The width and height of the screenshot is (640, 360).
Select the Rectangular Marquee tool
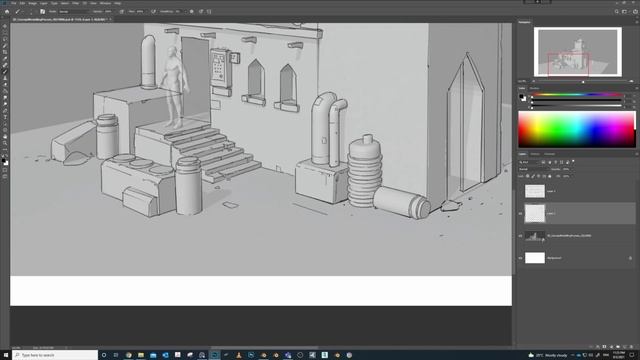click(x=5, y=33)
